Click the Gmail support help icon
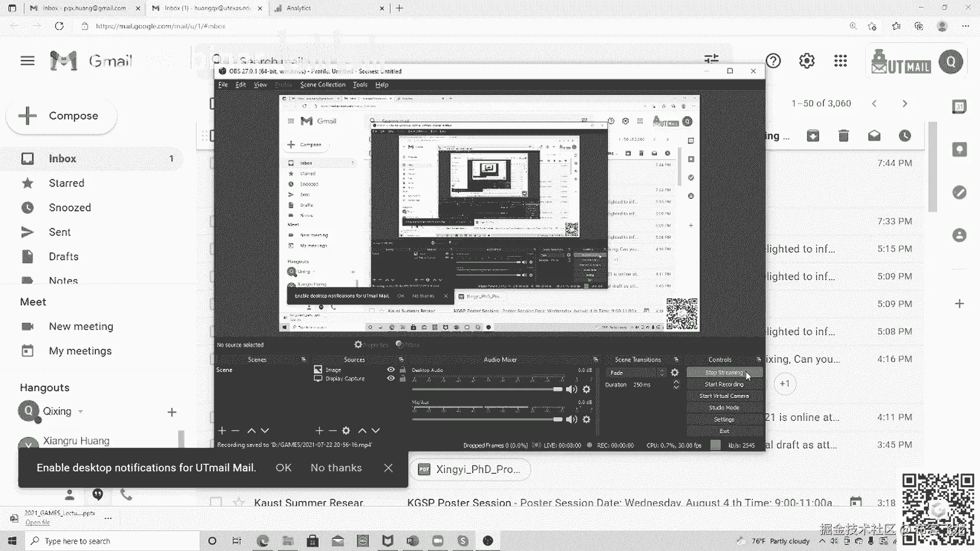 tap(773, 61)
